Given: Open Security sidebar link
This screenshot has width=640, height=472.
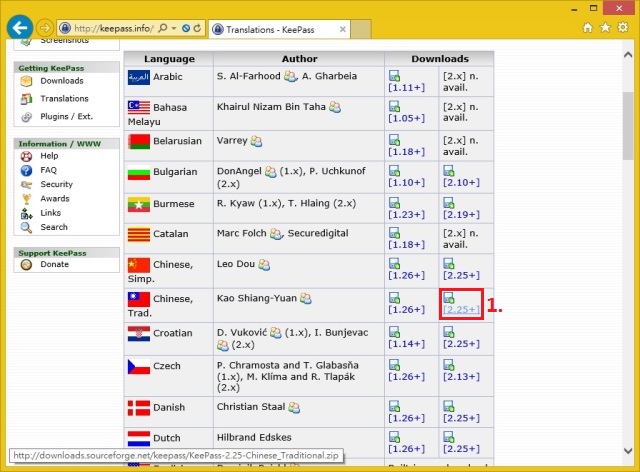Looking at the screenshot, I should (x=56, y=184).
